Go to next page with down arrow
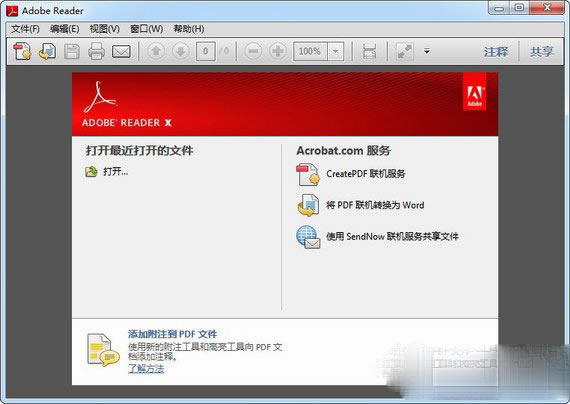 pyautogui.click(x=181, y=51)
